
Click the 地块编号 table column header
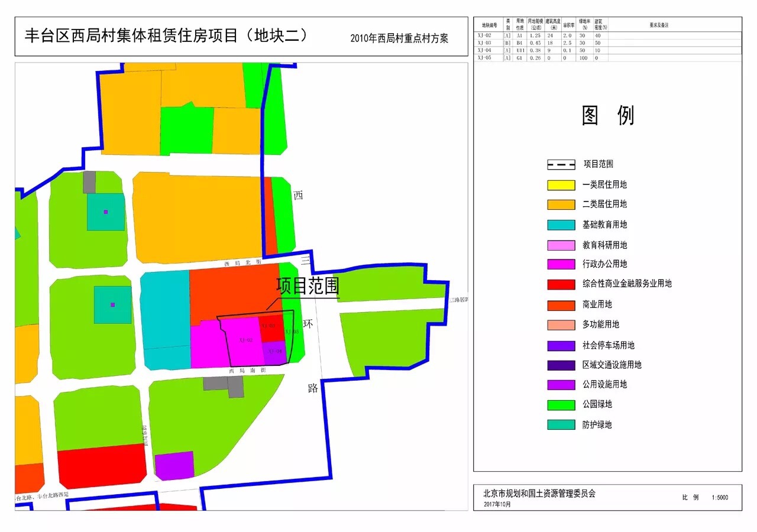488,25
